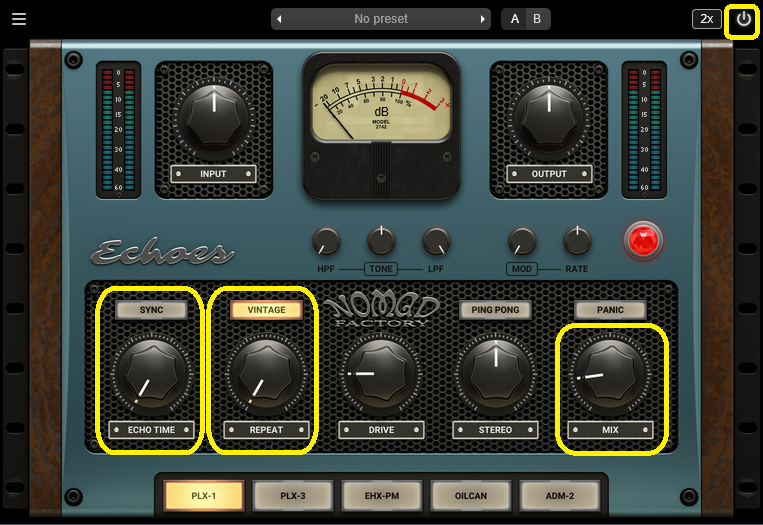
Task: Click the REPEAT label plate
Action: (266, 430)
